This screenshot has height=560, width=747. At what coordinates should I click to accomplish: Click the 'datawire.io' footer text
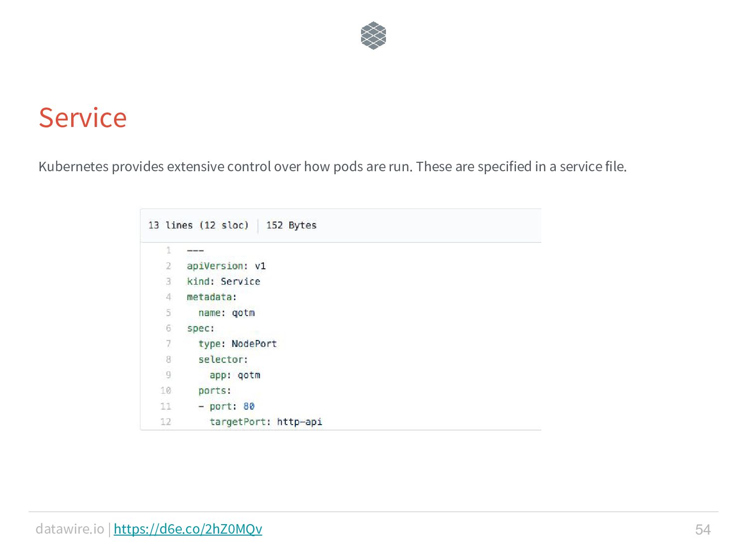[x=70, y=529]
